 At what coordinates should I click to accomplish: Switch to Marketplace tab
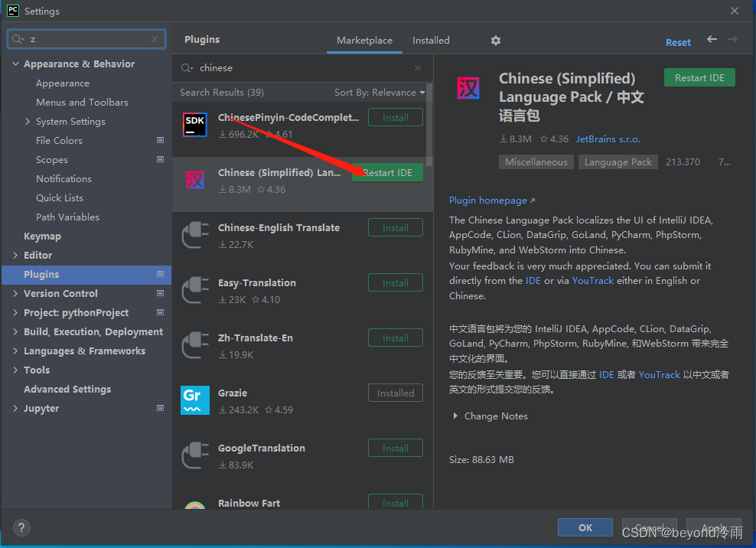point(364,41)
